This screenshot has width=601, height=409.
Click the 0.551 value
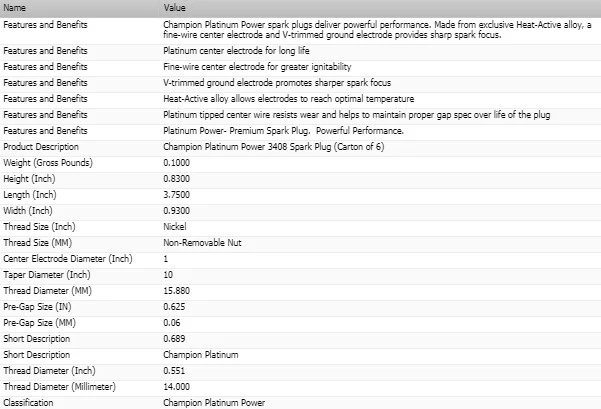pyautogui.click(x=174, y=371)
